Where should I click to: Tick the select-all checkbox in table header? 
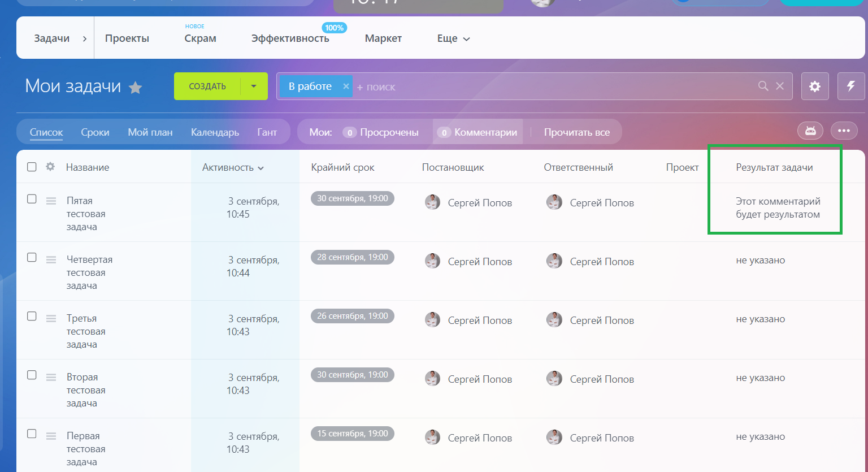coord(32,167)
